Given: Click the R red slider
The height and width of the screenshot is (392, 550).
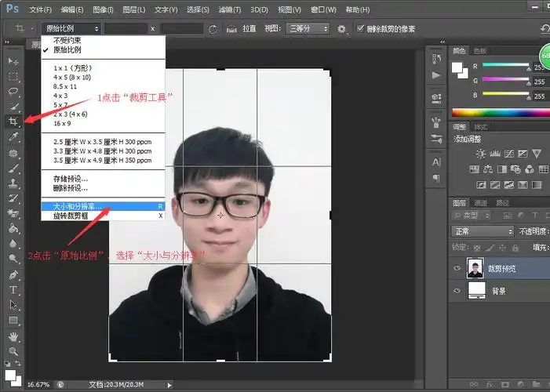Looking at the screenshot, I should pos(505,65).
